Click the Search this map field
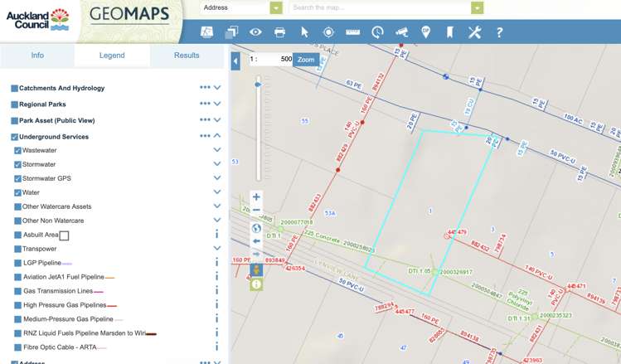 point(380,8)
